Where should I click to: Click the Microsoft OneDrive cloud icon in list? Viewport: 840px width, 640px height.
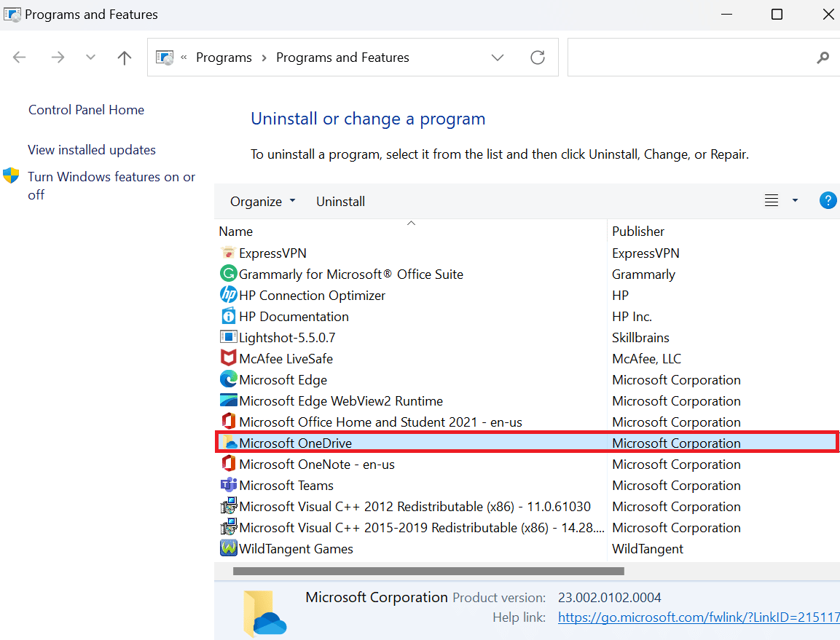(229, 443)
